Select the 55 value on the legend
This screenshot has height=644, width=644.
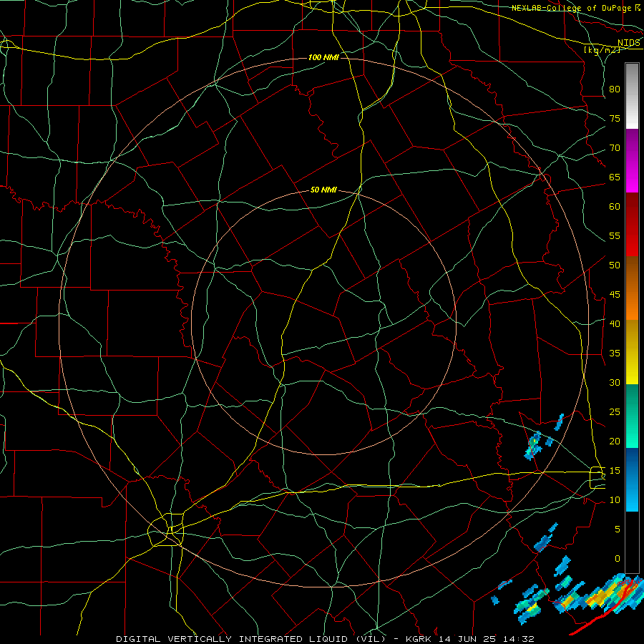pos(615,235)
